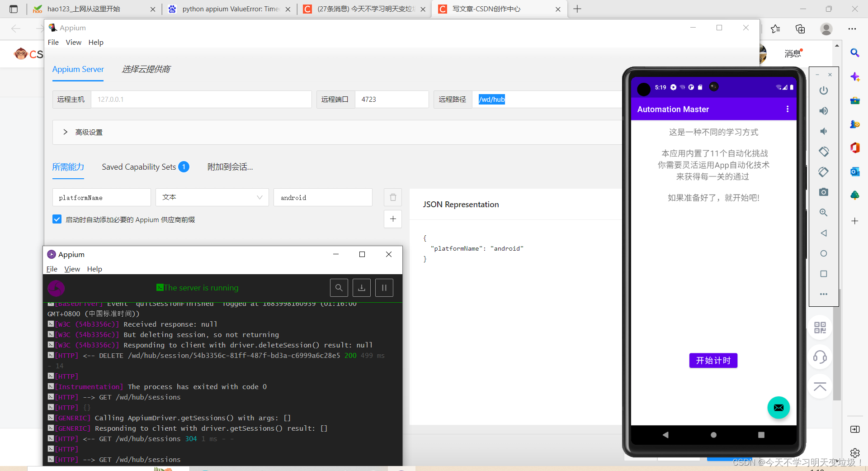The image size is (868, 471).
Task: Open Outlook from the Edge sidebar
Action: [855, 171]
